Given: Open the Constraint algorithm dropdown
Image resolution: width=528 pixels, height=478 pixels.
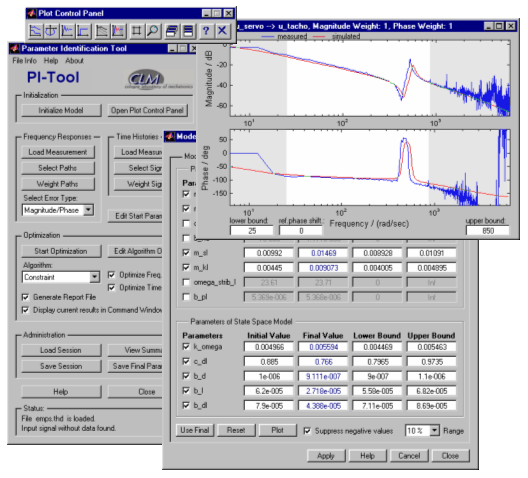Looking at the screenshot, I should [95, 277].
